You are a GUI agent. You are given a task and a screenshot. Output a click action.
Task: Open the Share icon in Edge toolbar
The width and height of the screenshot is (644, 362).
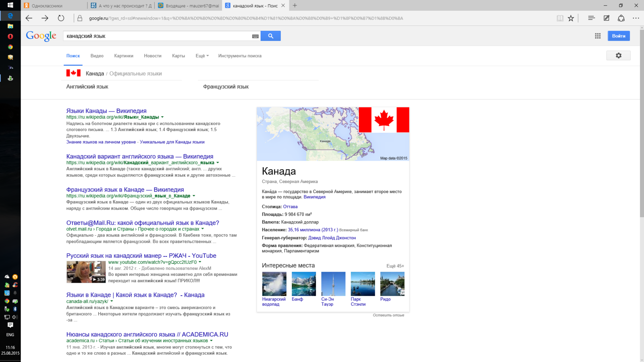[x=621, y=18]
